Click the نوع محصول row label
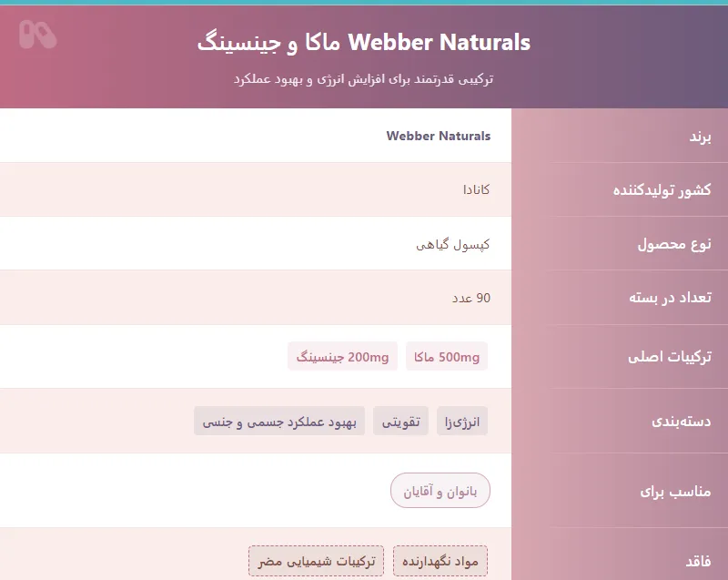Image resolution: width=728 pixels, height=580 pixels. click(x=674, y=244)
